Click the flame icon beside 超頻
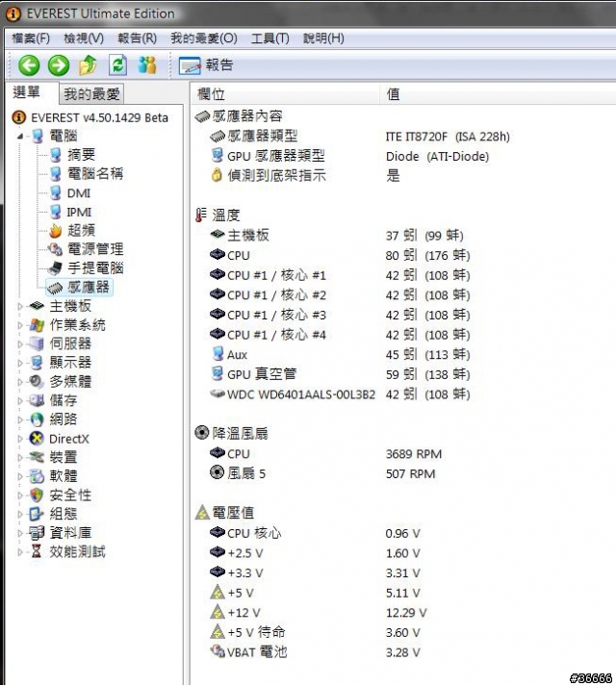This screenshot has height=686, width=616. (55, 231)
